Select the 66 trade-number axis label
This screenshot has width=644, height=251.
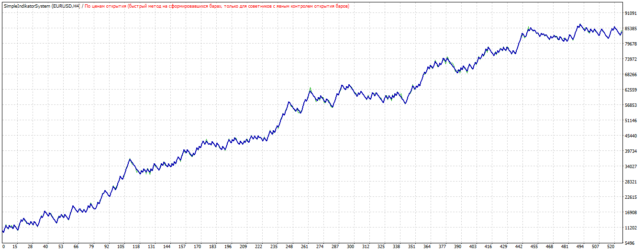[x=76, y=247]
